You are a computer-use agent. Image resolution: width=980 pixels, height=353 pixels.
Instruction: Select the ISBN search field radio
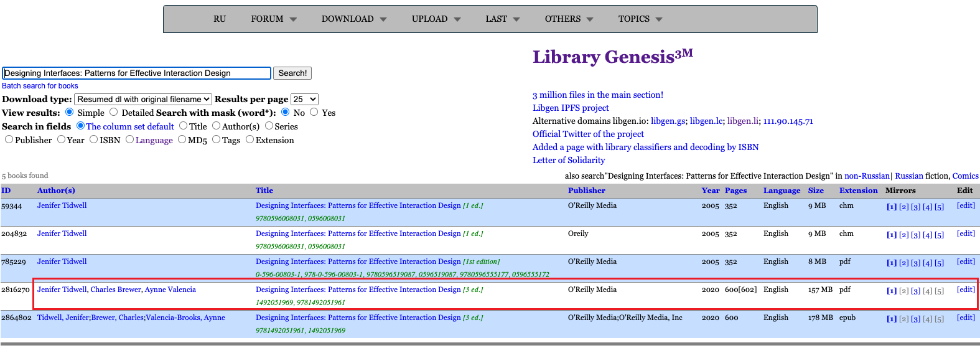(93, 139)
